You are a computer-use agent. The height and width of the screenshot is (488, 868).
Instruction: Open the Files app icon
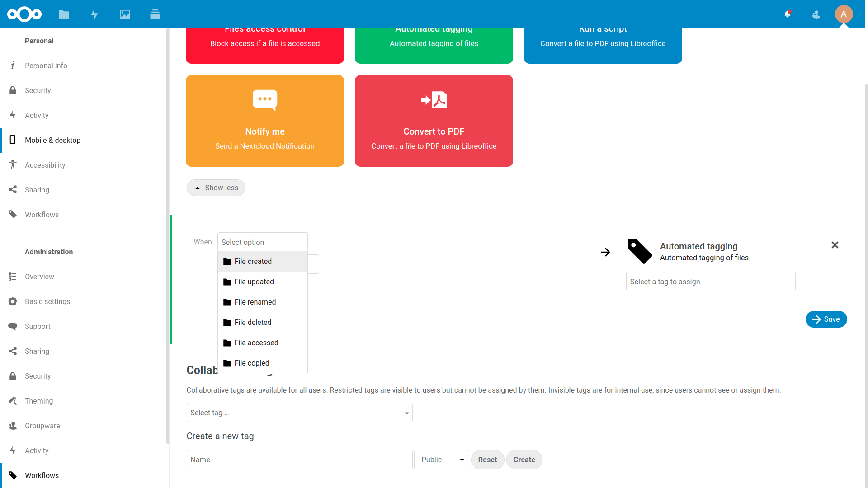(64, 14)
